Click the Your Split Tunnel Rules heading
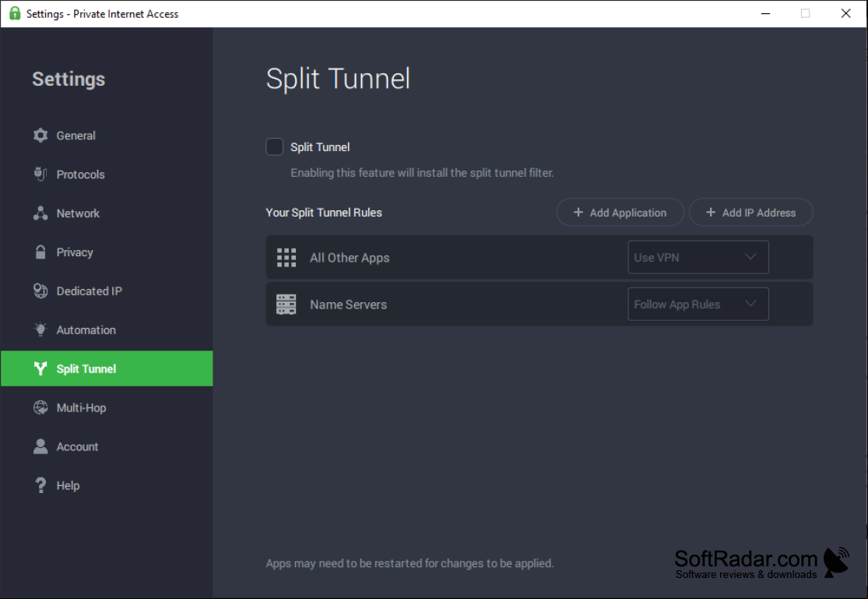The width and height of the screenshot is (868, 599). 324,213
